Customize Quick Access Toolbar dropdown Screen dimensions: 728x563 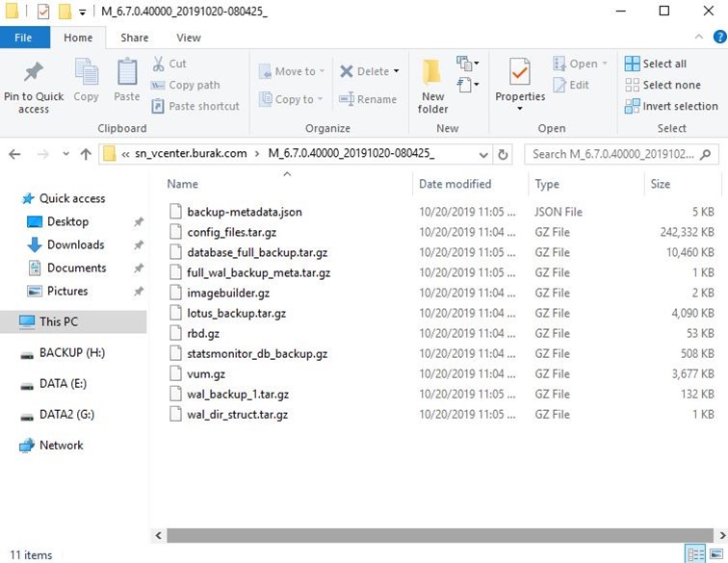pyautogui.click(x=82, y=13)
